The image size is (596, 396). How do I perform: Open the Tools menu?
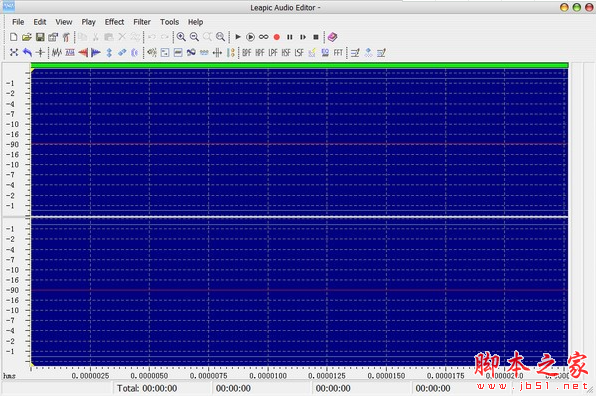(169, 22)
